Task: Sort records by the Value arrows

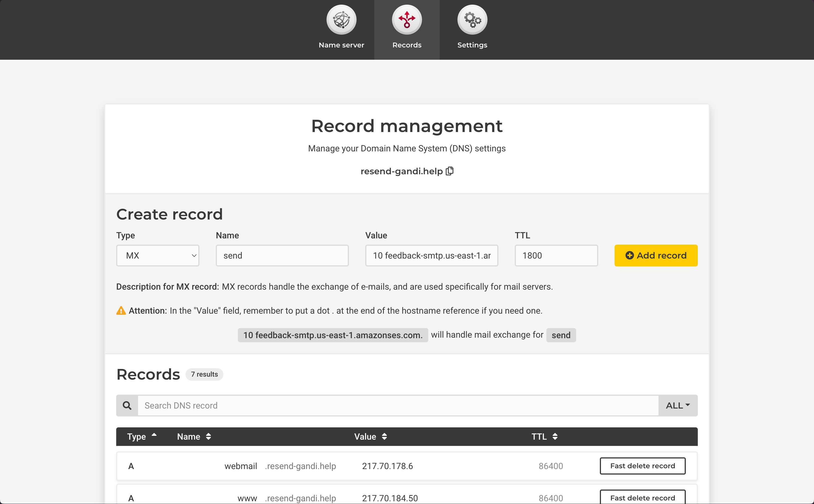Action: click(x=384, y=436)
